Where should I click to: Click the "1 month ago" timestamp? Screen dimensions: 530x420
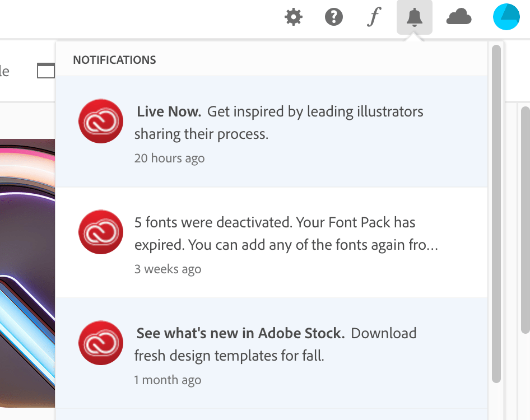168,380
